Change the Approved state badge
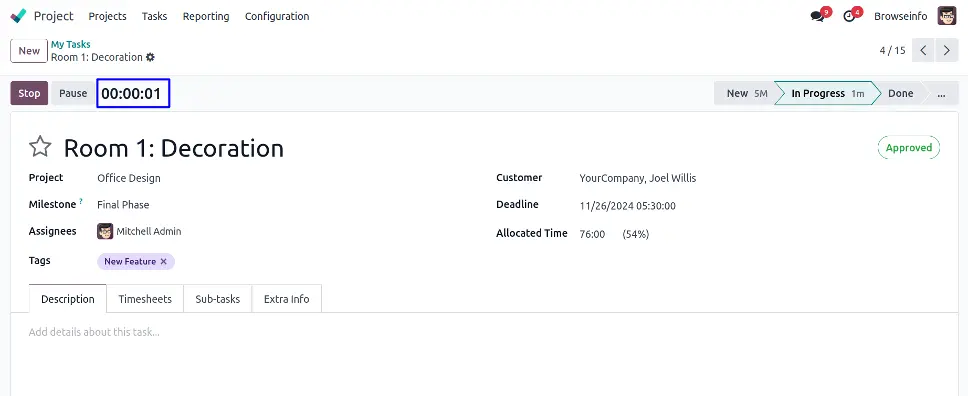968x396 pixels. pyautogui.click(x=909, y=148)
